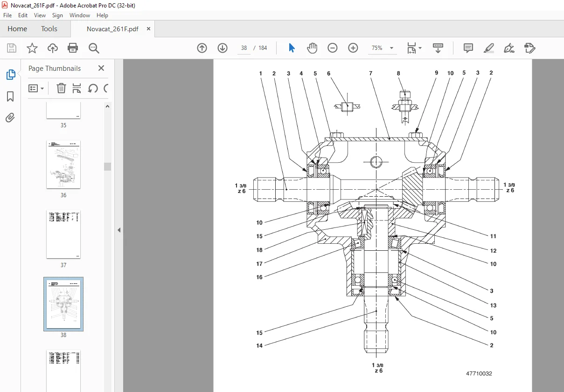564x392 pixels.
Task: Click the page organize icon in thumbnails toolbar
Action: (77, 88)
